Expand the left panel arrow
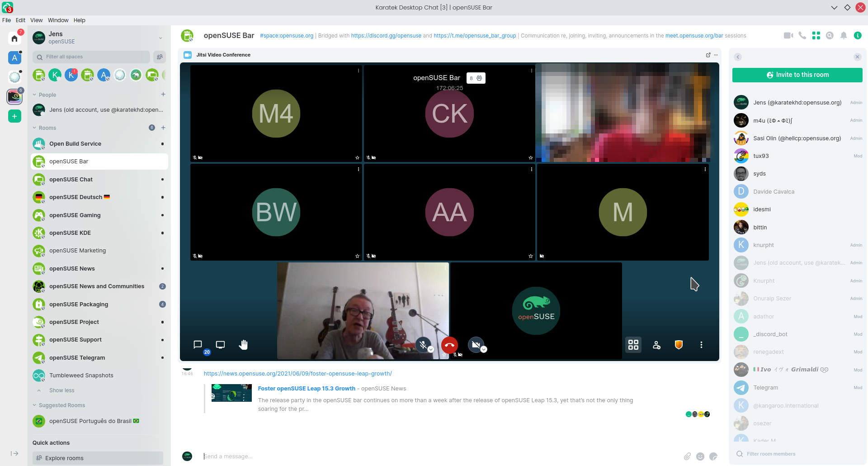 point(14,453)
